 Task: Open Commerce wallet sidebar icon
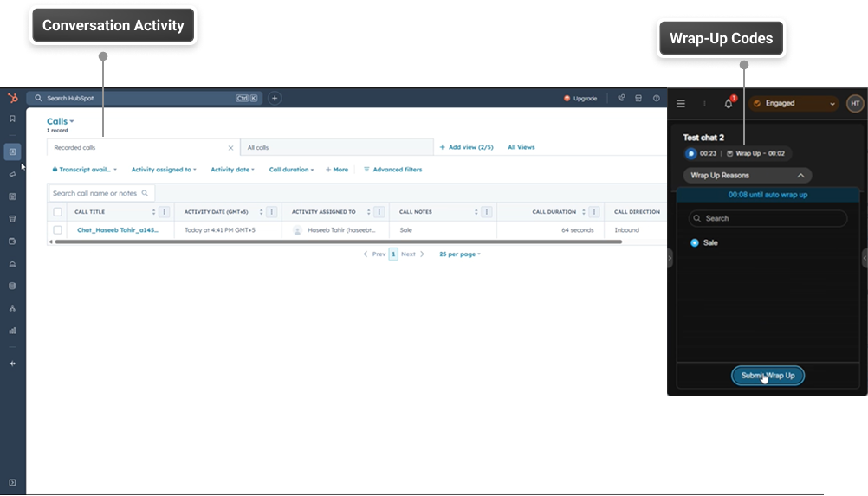coord(12,242)
